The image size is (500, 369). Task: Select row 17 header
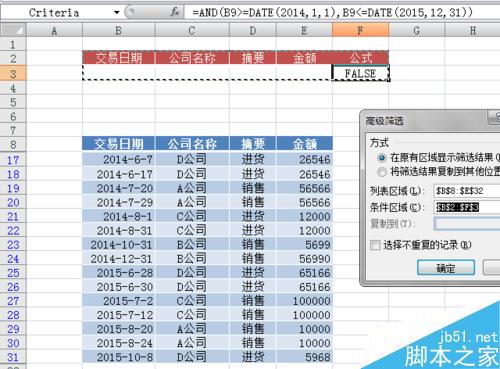tap(13, 160)
